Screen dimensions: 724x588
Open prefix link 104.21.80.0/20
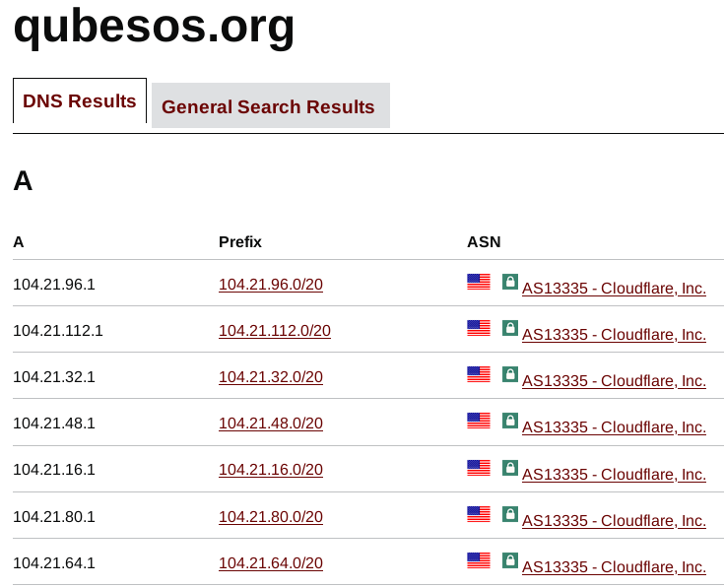271,516
